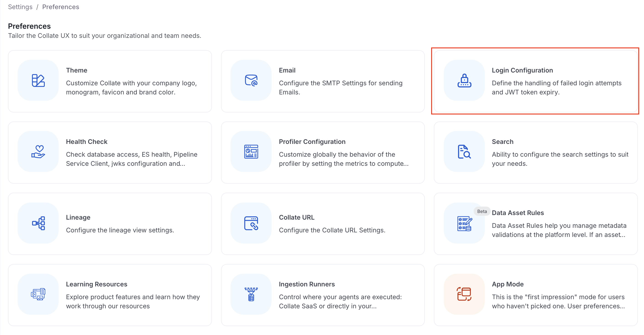Open the Collate URL title
The height and width of the screenshot is (335, 644).
296,217
